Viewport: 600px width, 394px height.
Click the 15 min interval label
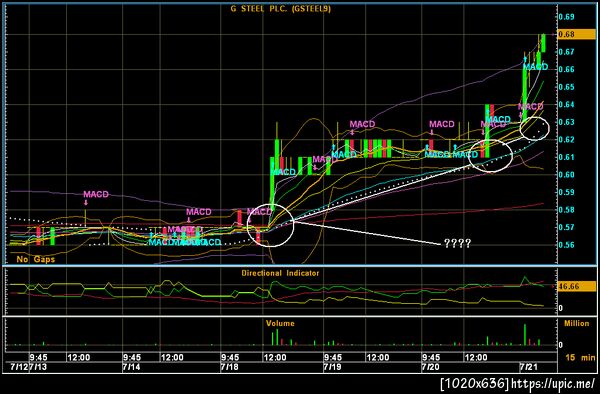pos(580,358)
